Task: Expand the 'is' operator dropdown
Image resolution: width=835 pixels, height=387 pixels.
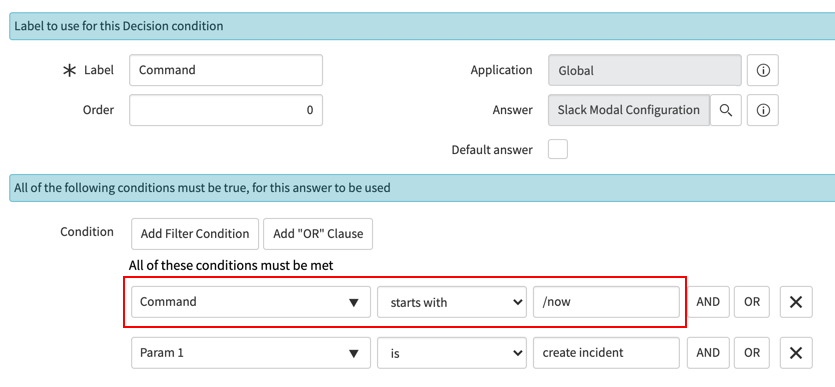Action: coord(452,352)
